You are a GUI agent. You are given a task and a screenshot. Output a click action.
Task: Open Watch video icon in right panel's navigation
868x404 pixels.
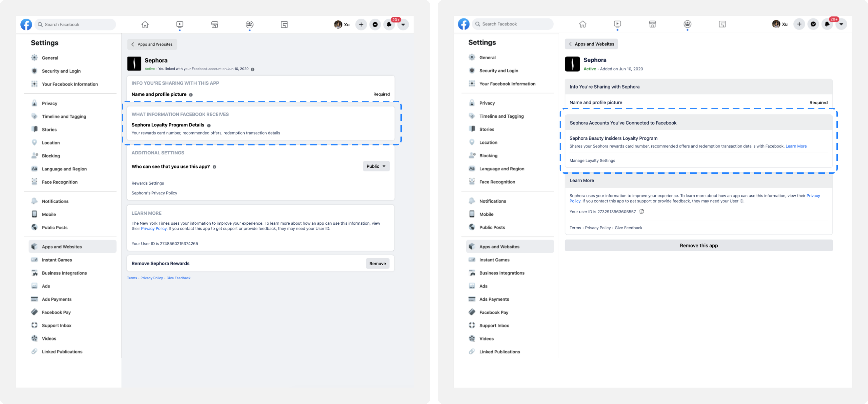[617, 24]
